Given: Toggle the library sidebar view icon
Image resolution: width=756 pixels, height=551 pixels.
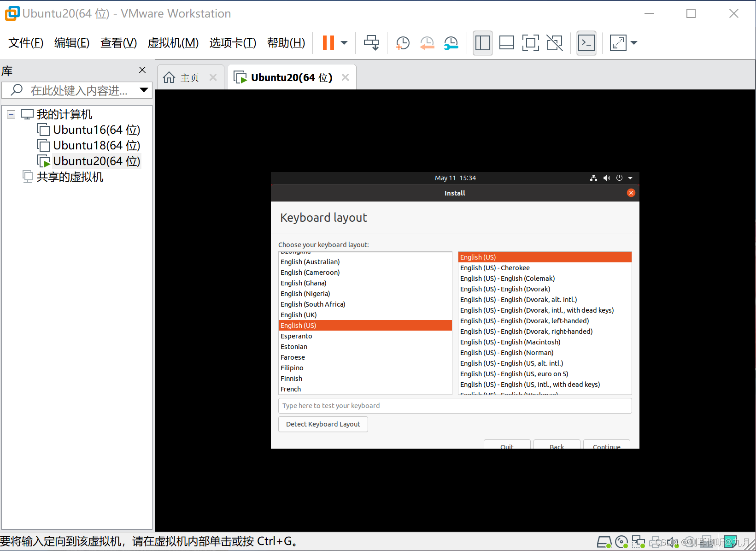Looking at the screenshot, I should 483,43.
